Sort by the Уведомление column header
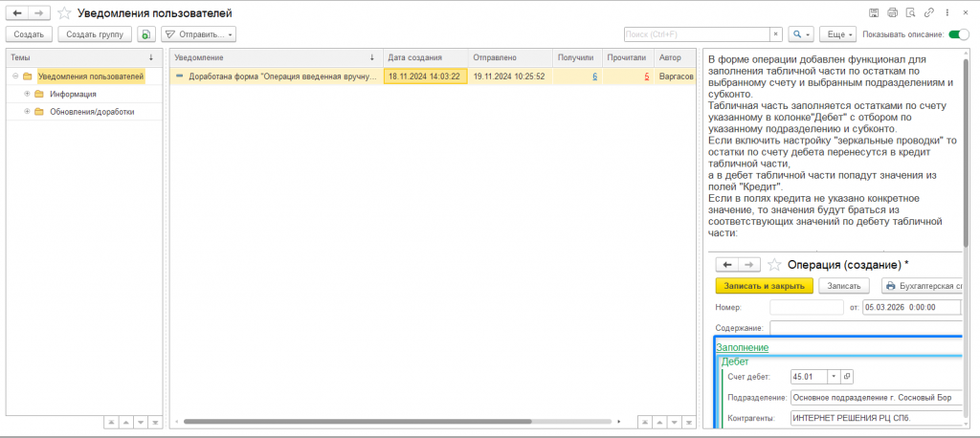This screenshot has height=438, width=980. (x=277, y=57)
